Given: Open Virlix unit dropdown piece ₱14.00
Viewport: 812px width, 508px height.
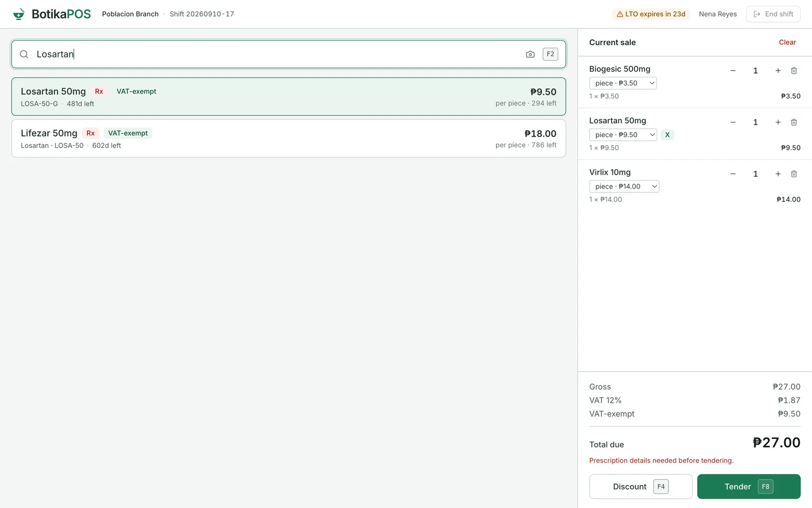Looking at the screenshot, I should click(624, 186).
